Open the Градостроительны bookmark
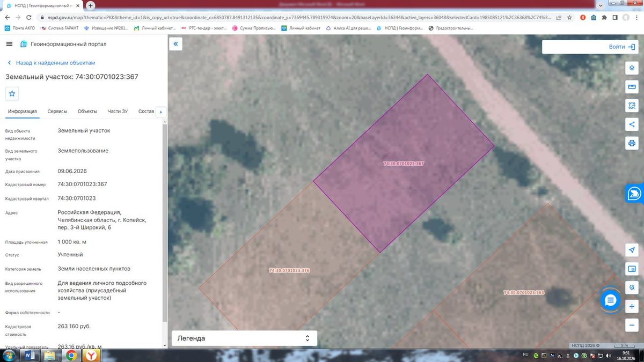This screenshot has width=644, height=362. point(450,28)
